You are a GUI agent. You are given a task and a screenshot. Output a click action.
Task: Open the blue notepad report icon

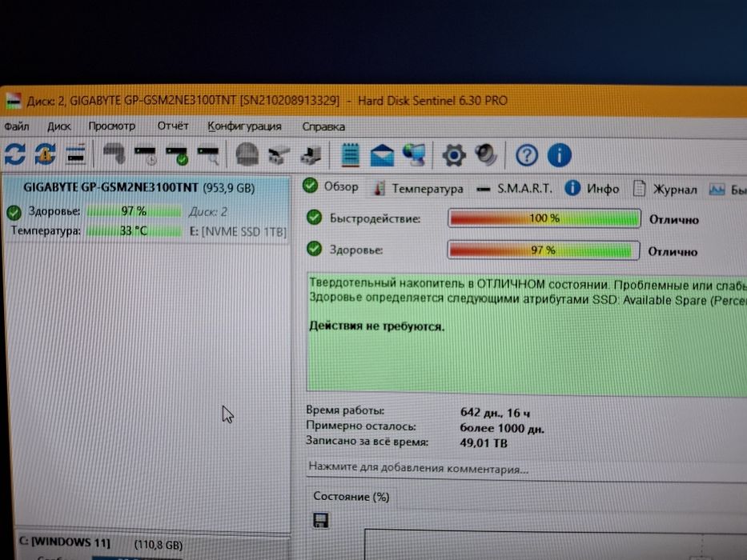click(351, 154)
